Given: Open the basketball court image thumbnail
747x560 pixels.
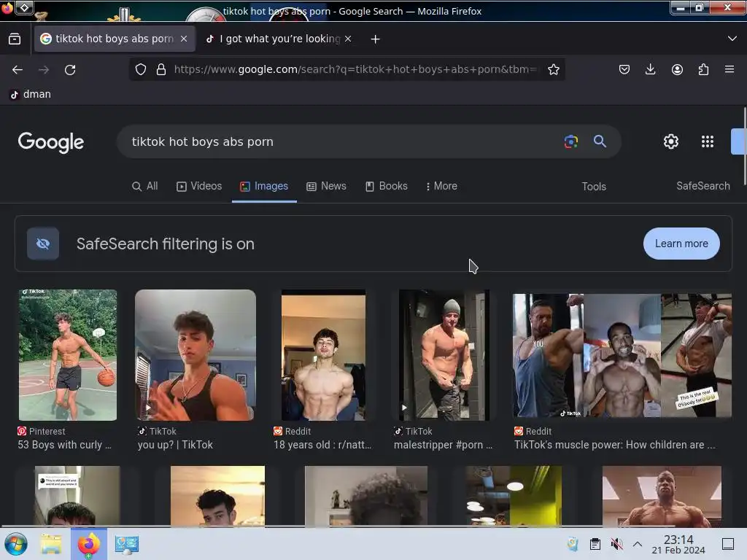Looking at the screenshot, I should pos(68,355).
